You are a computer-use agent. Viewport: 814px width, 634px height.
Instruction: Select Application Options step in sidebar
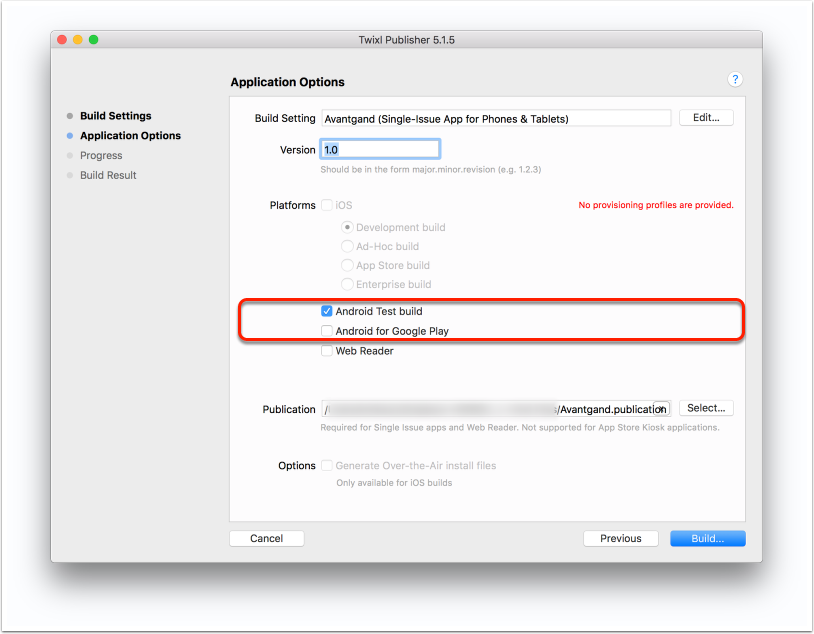pyautogui.click(x=130, y=136)
